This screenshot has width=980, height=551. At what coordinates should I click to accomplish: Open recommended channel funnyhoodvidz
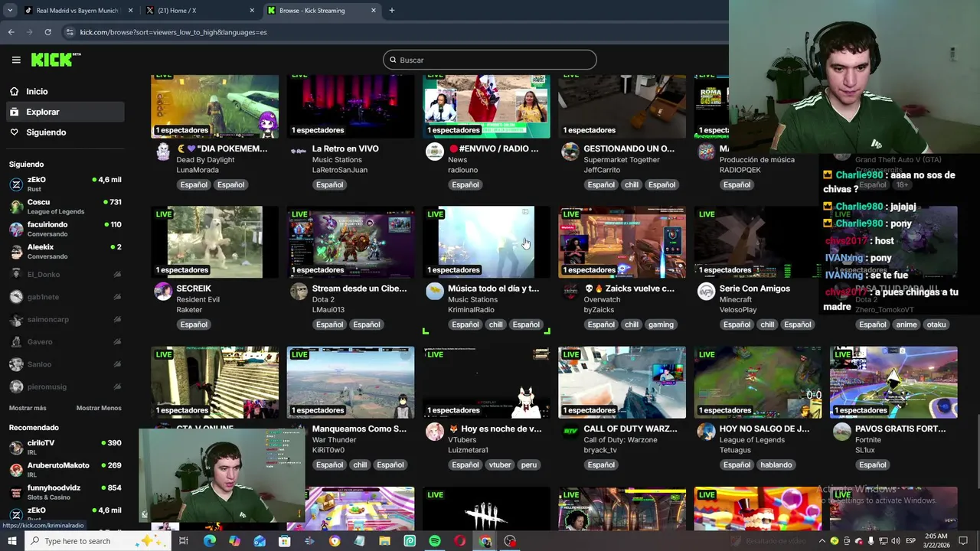tap(65, 491)
